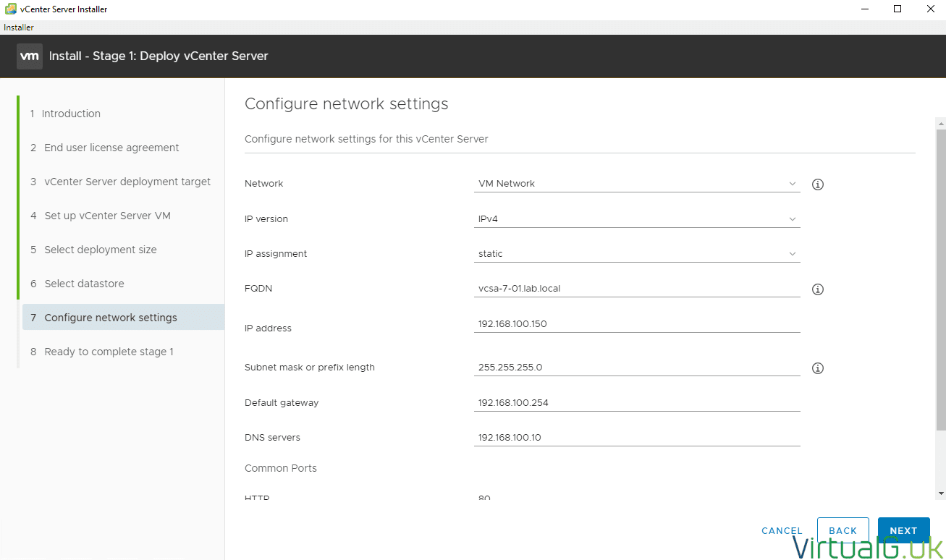The height and width of the screenshot is (560, 946).
Task: Click the NEXT button
Action: click(x=904, y=531)
